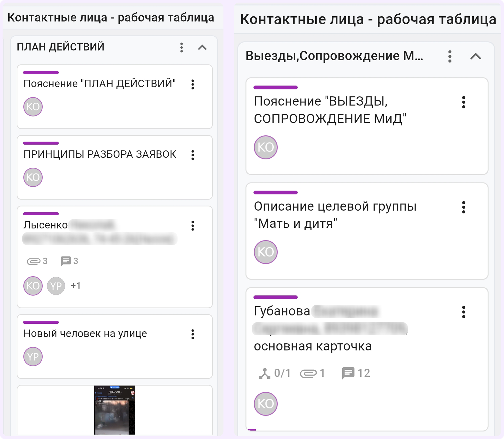Image resolution: width=504 pixels, height=439 pixels.
Task: Click the purple label bar on the Пояснение "ВЫЕЗДЫ" card
Action: click(275, 87)
